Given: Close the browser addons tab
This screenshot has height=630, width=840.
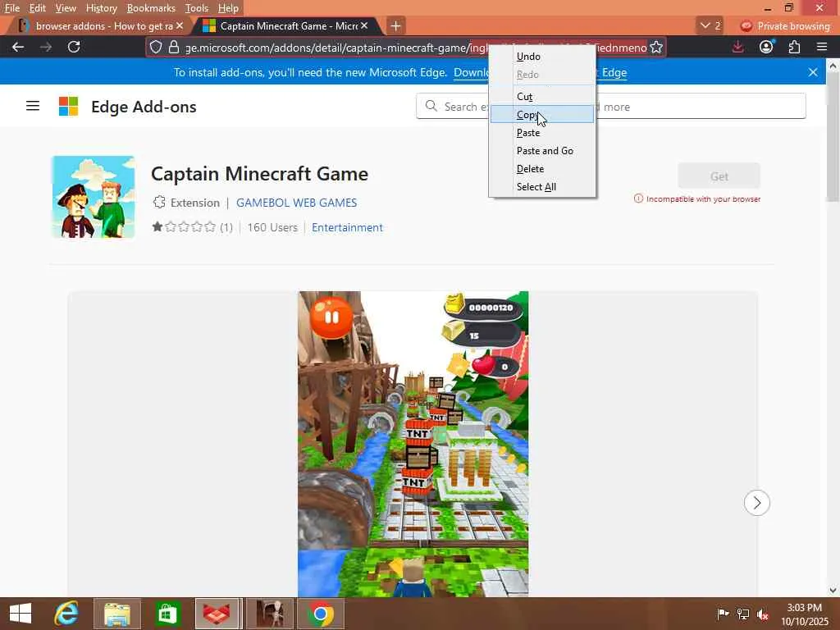Looking at the screenshot, I should click(180, 25).
